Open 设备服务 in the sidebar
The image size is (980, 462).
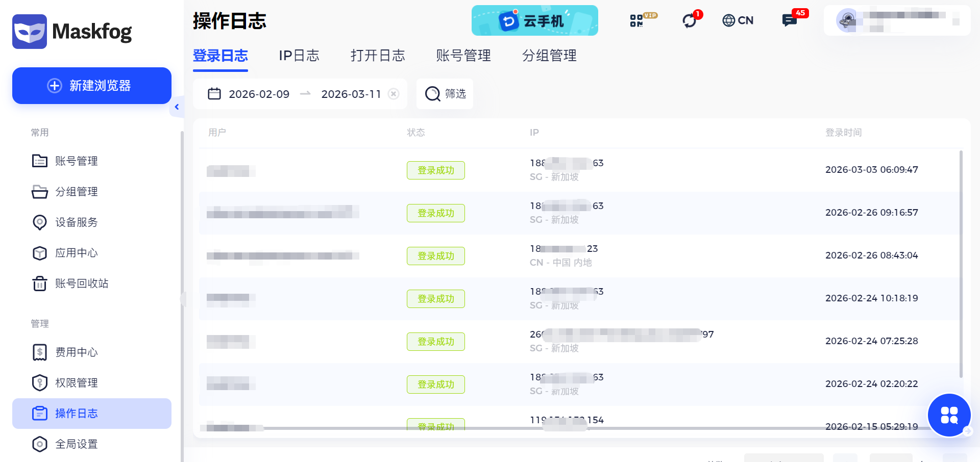(x=77, y=222)
